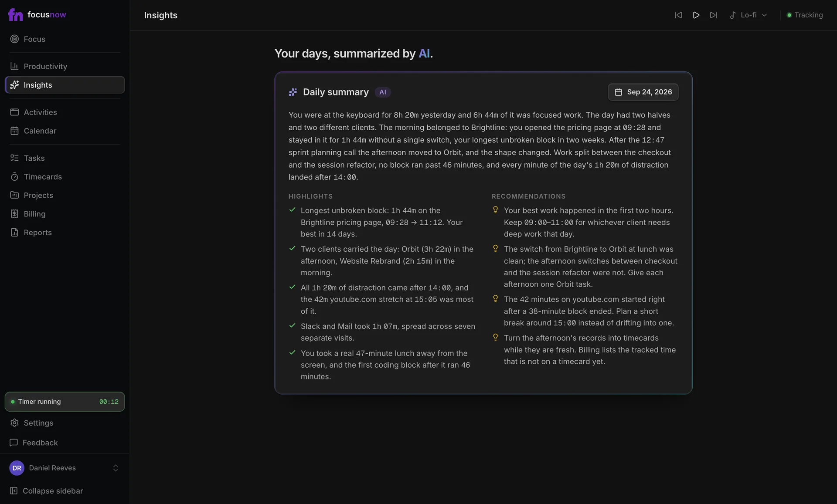Click the focusnow logo icon
Image resolution: width=837 pixels, height=504 pixels.
(x=15, y=15)
